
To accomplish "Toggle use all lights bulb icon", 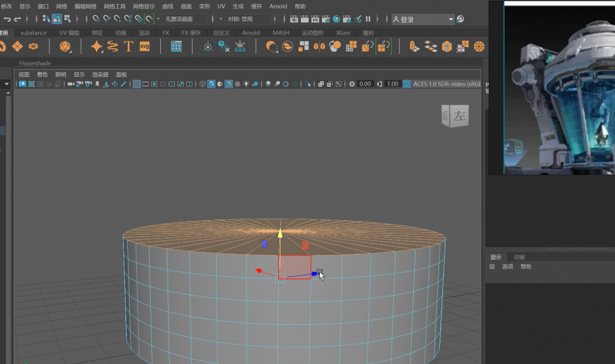I will [x=246, y=84].
